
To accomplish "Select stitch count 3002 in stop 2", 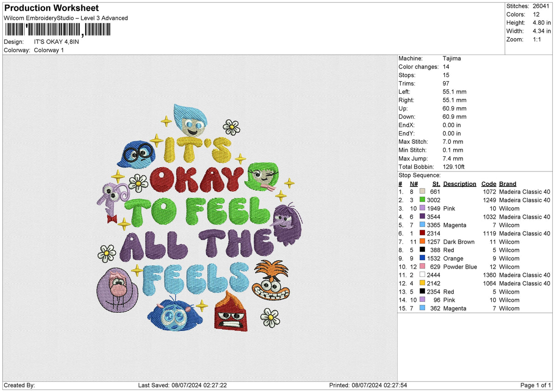I will coord(433,200).
